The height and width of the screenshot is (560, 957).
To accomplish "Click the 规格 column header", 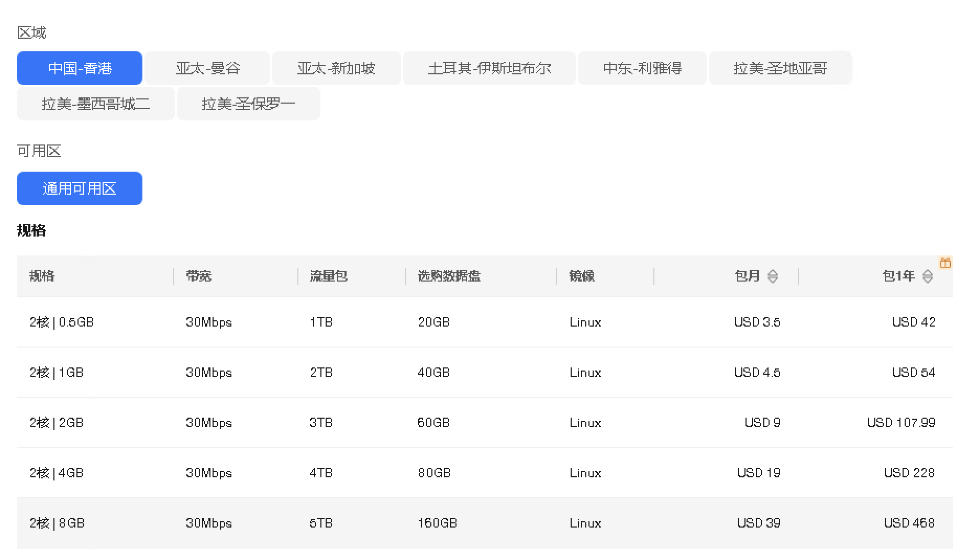I will tap(42, 276).
